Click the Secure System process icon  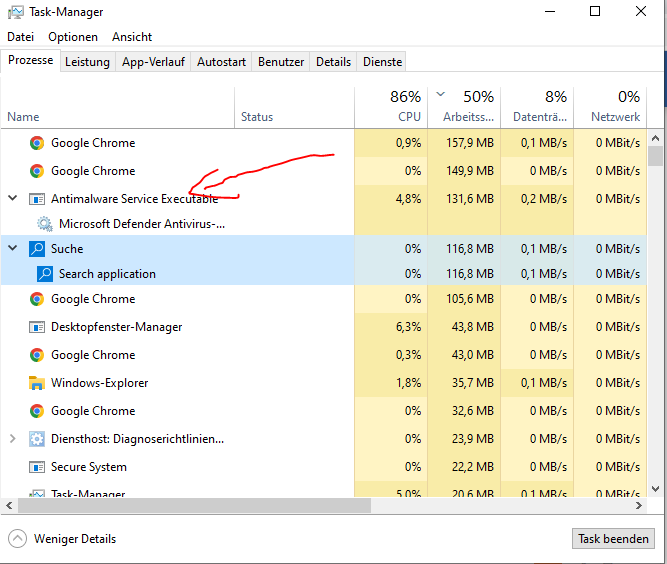tap(37, 467)
